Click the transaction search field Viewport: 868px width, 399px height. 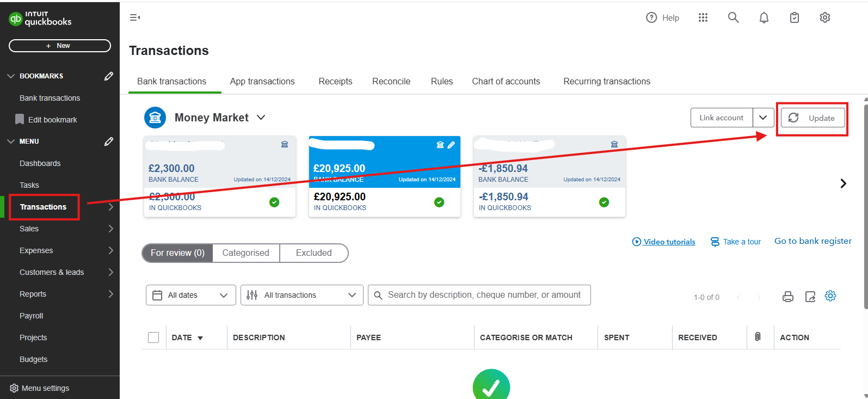(479, 295)
